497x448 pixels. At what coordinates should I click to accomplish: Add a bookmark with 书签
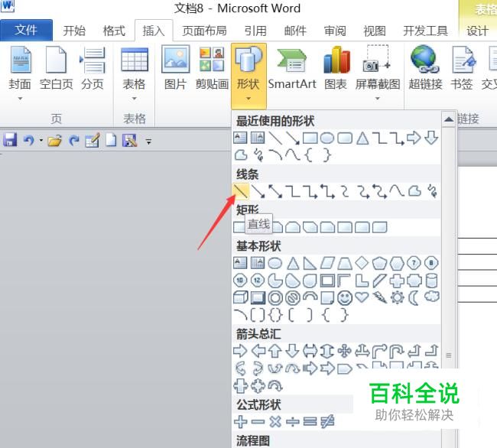pos(462,69)
